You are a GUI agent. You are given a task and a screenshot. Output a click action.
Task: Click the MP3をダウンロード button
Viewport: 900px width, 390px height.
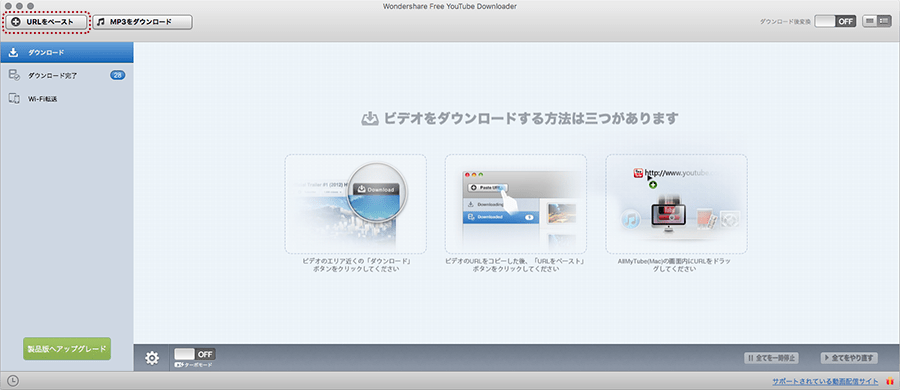(142, 22)
